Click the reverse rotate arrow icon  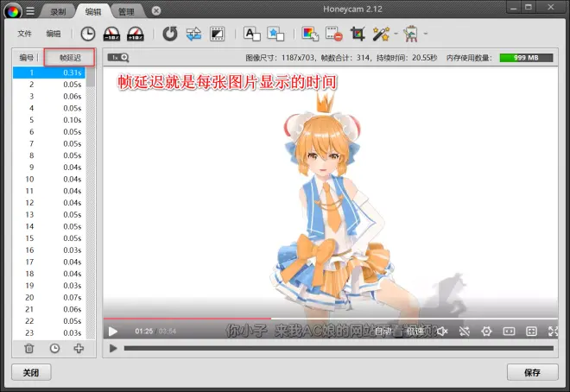coord(170,34)
